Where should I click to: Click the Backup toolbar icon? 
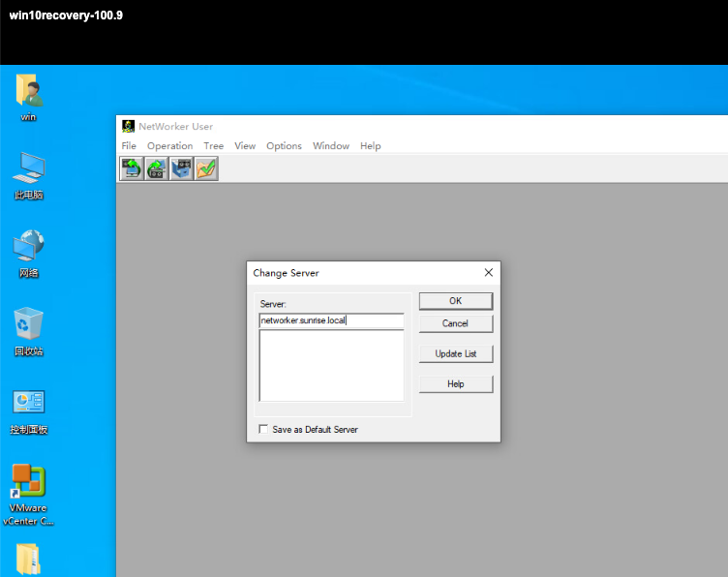point(132,168)
